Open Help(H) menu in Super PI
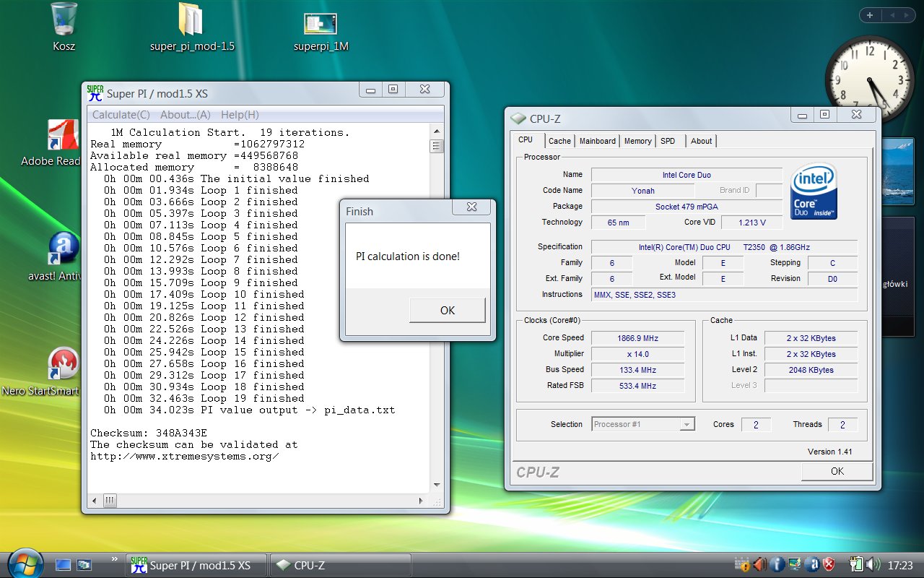924x578 pixels. [240, 115]
